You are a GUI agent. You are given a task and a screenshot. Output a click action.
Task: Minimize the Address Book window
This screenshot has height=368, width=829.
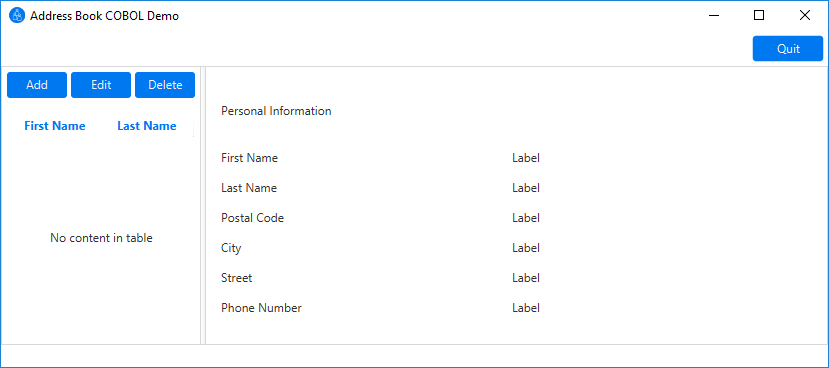pyautogui.click(x=714, y=16)
